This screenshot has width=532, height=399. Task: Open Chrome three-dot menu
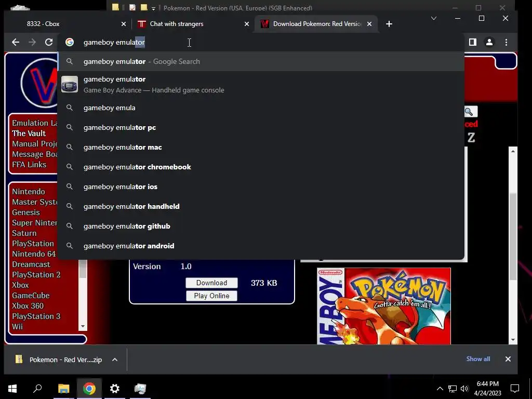(506, 42)
